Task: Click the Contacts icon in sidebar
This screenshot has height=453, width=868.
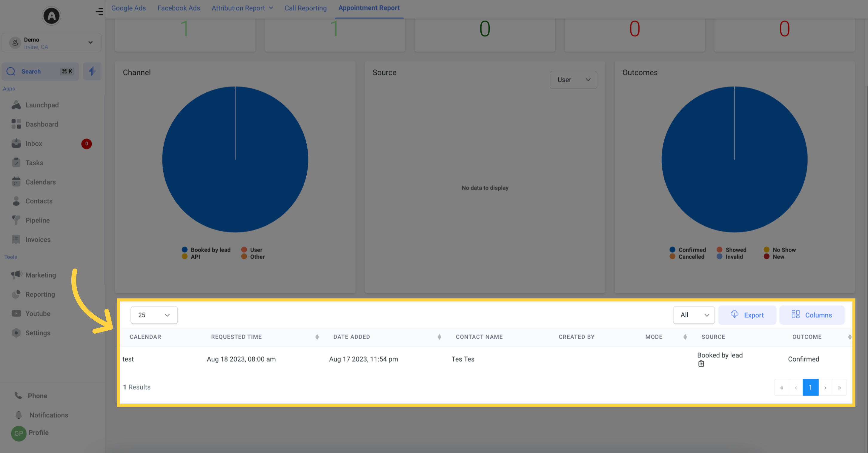Action: 17,201
